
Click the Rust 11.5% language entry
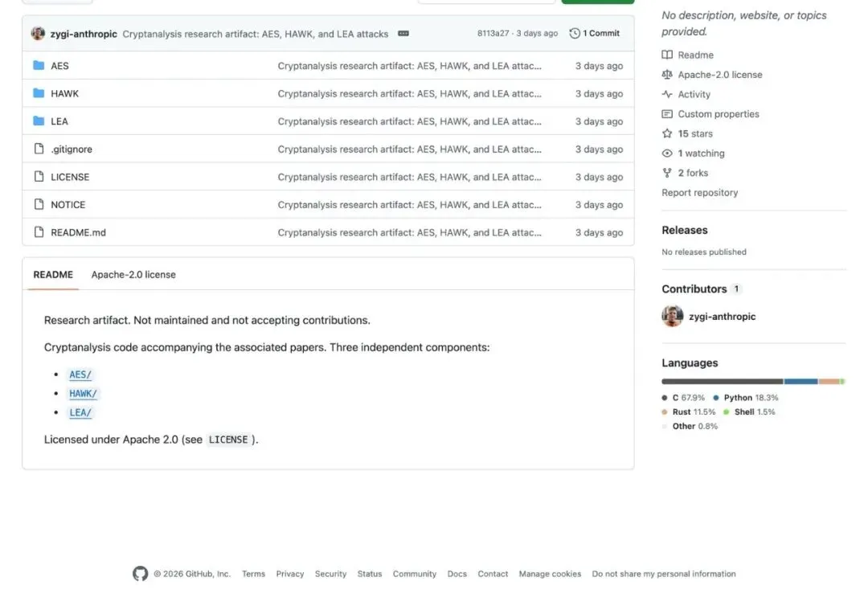tap(689, 411)
